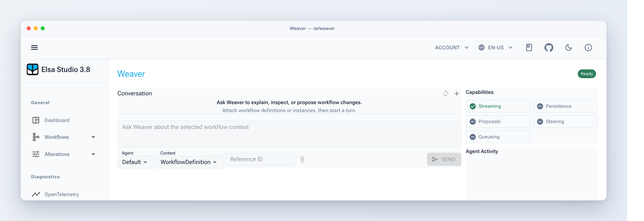Click the Reference ID field
This screenshot has height=221, width=644.
point(261,159)
